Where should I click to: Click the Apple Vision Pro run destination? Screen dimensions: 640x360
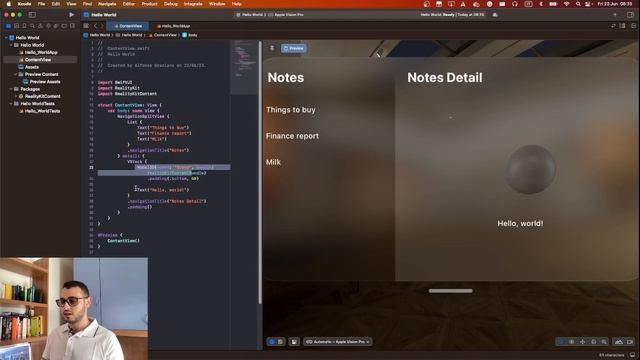point(286,15)
